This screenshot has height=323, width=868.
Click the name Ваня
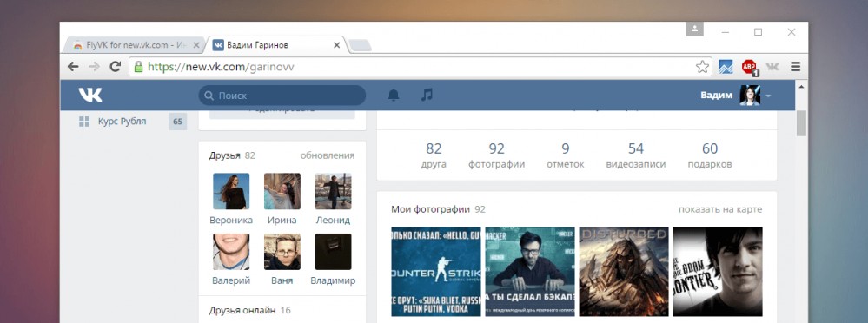click(x=282, y=280)
